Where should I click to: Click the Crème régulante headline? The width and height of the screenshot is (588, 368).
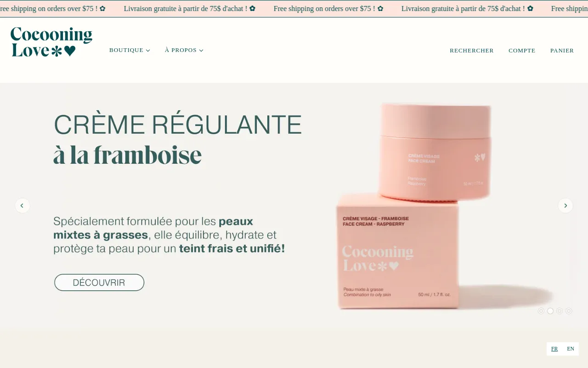coord(178,139)
